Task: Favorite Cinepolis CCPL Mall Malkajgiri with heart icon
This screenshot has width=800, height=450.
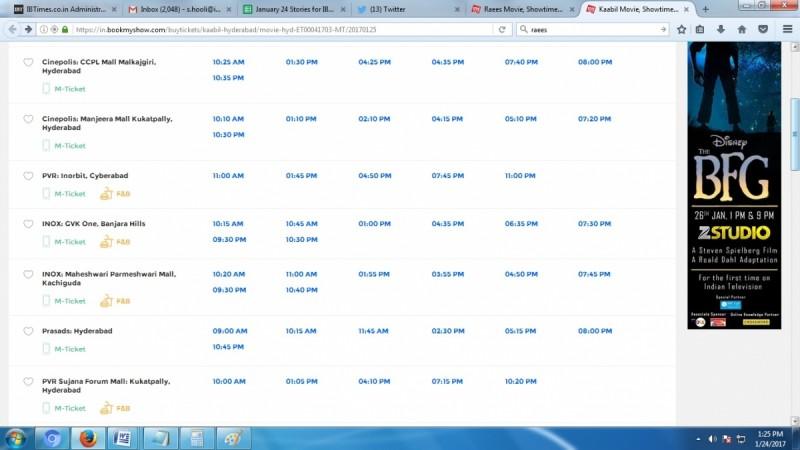Action: tap(28, 62)
